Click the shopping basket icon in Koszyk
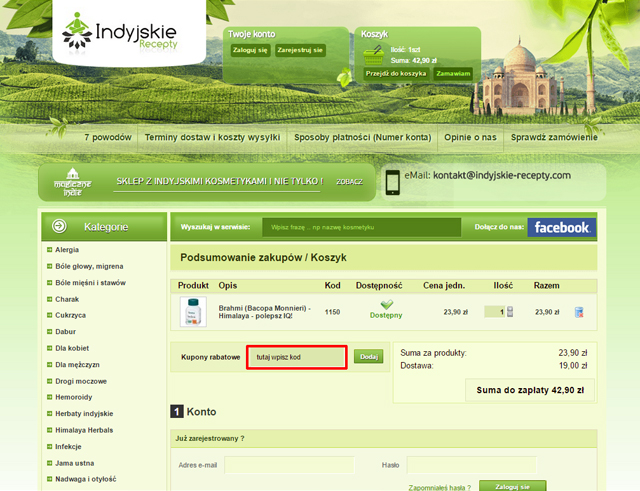 (373, 55)
